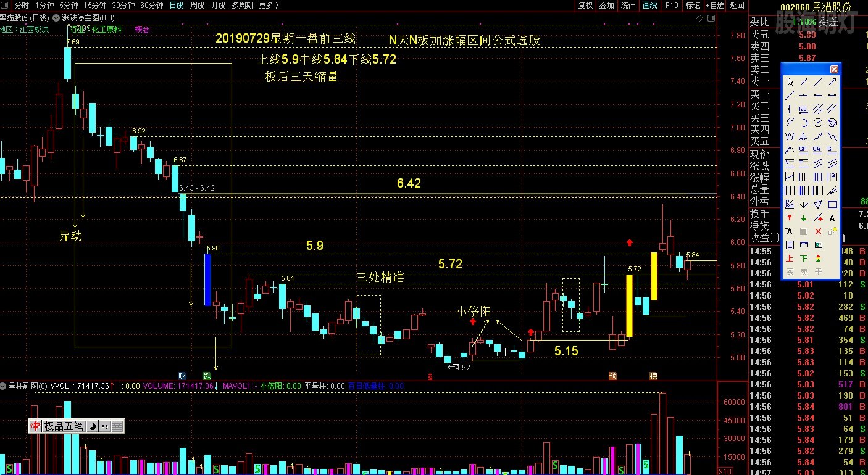Click the 叠加 overlay button
Image resolution: width=868 pixels, height=475 pixels.
[x=607, y=5]
